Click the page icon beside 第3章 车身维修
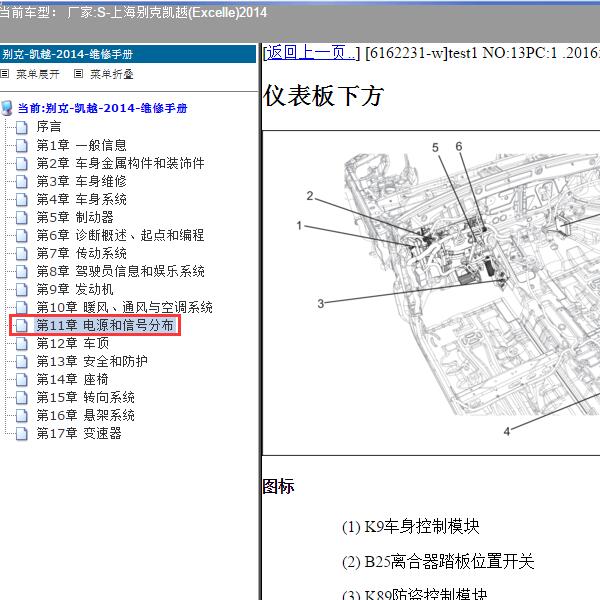 [x=22, y=181]
